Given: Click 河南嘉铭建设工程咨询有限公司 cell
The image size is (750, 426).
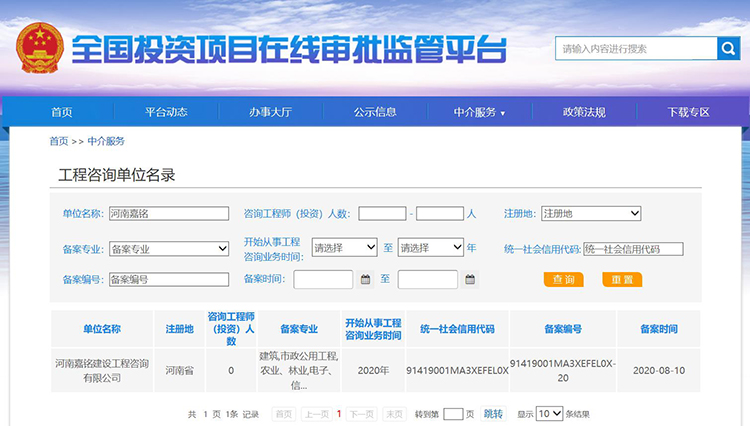Looking at the screenshot, I should (102, 371).
